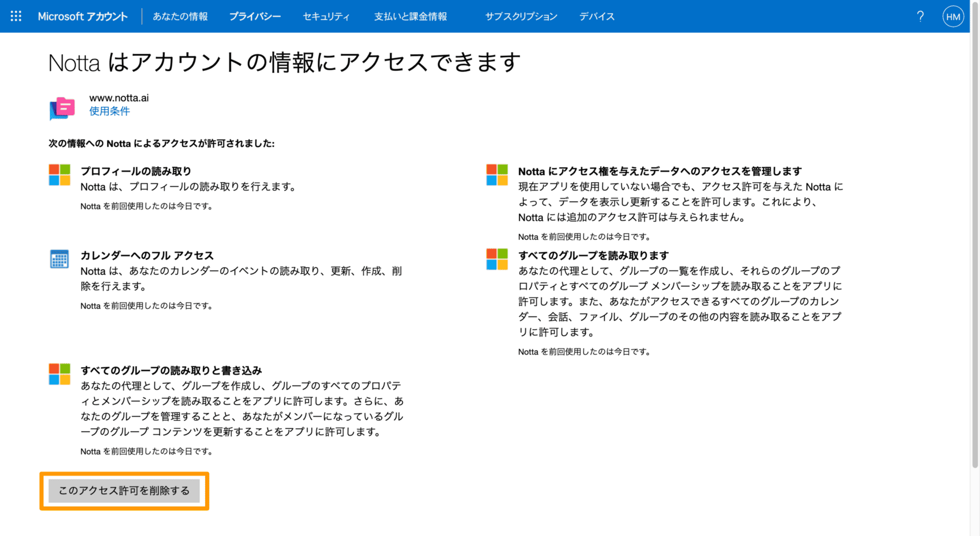Click the page title Notta はアカウントの情報にアクセスできます
The width and height of the screenshot is (980, 536).
284,62
